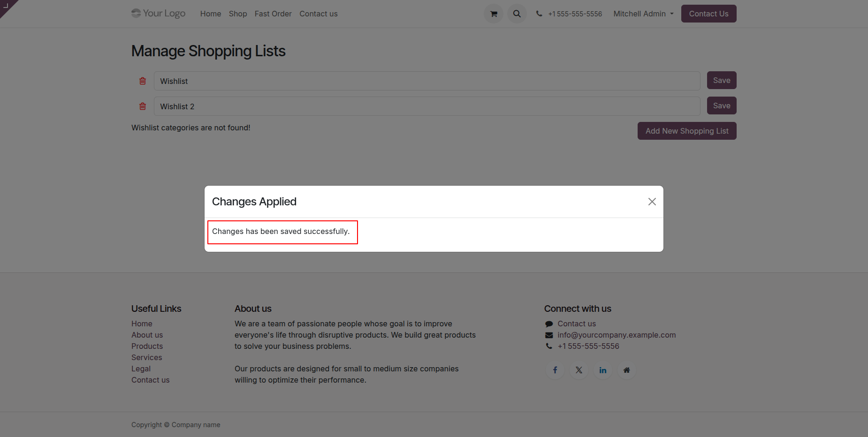This screenshot has width=868, height=437.
Task: Expand the Mitchell Admin user dropdown
Action: pos(643,14)
